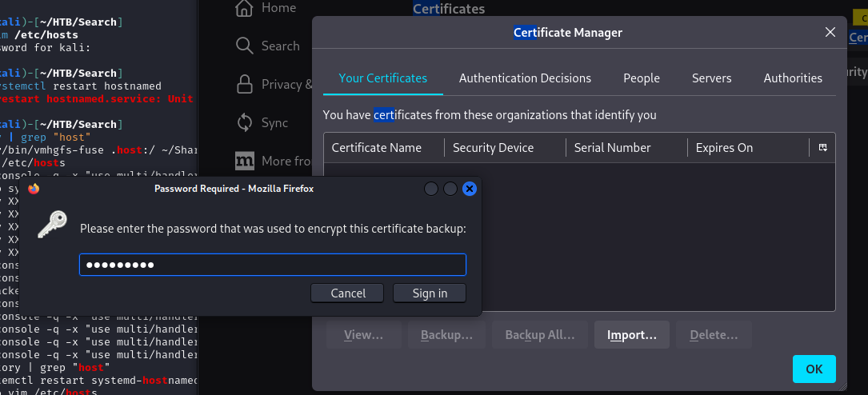
Task: Open More from Mozilla icon
Action: tap(244, 161)
